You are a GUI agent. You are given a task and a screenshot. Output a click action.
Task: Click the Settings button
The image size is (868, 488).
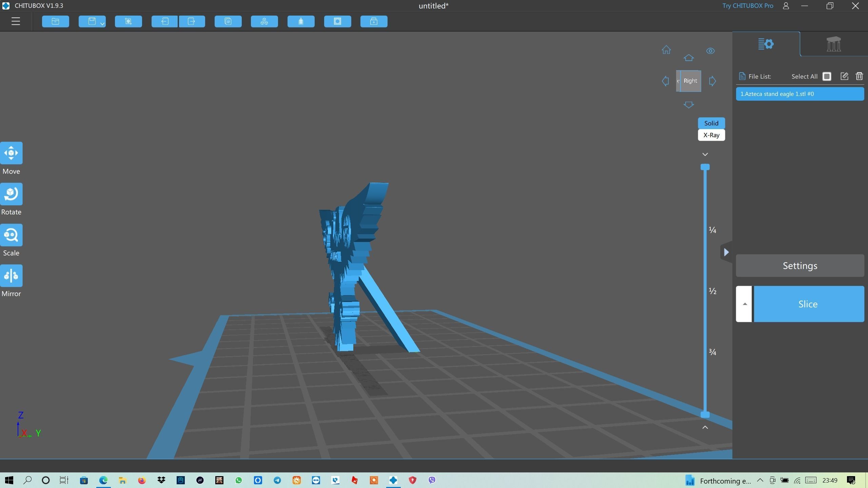800,266
